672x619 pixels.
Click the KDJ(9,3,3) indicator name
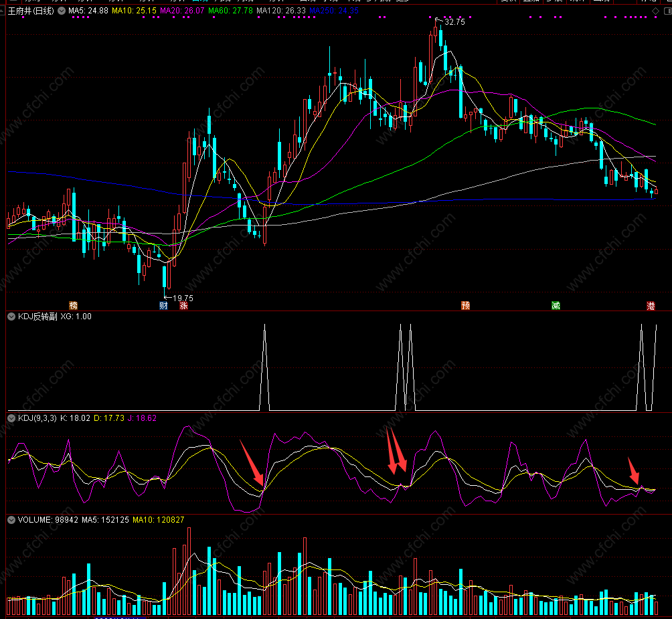coord(37,418)
